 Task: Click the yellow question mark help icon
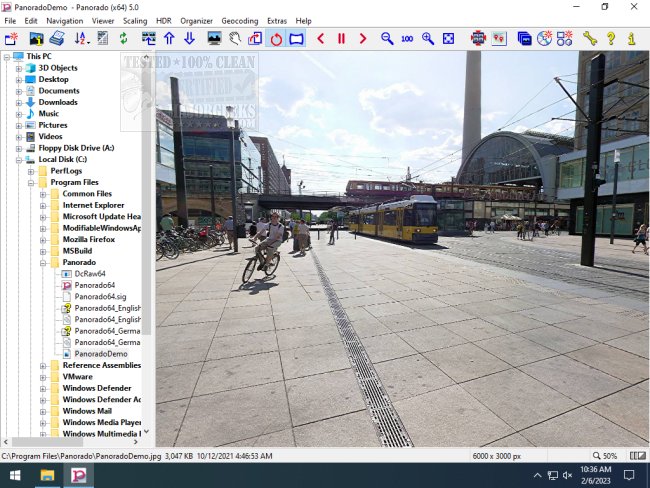coord(610,38)
